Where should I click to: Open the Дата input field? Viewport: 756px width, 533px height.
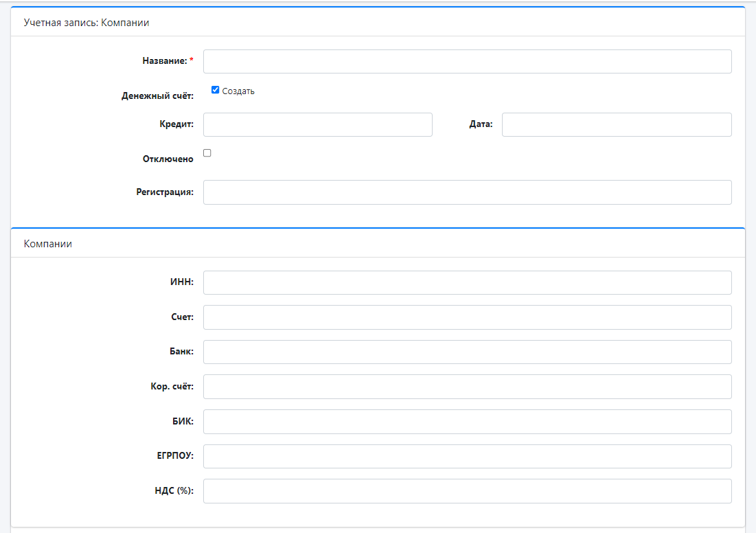pos(616,125)
